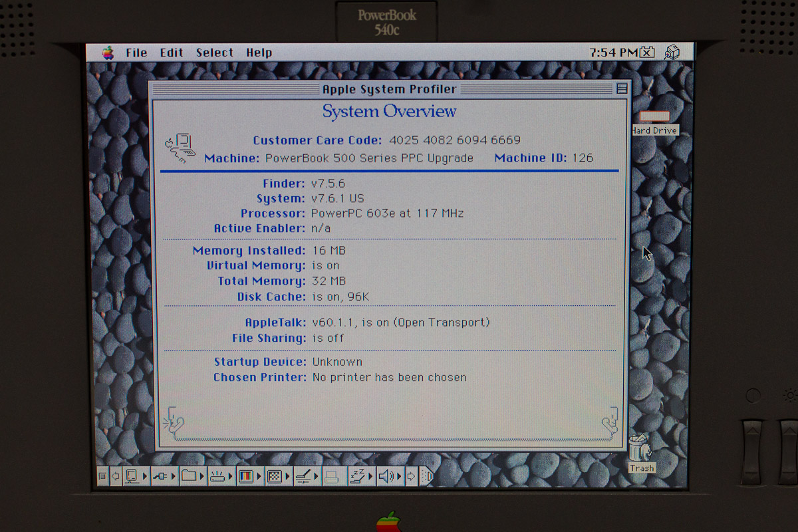Open the File Sharing folder module
The image size is (798, 532).
click(190, 476)
